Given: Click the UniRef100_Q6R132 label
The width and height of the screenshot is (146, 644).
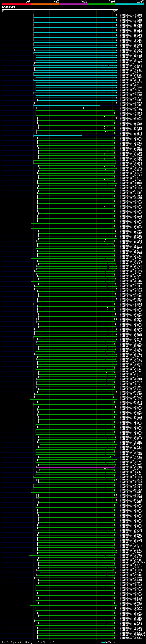Looking at the screenshot, I should pos(131,170).
